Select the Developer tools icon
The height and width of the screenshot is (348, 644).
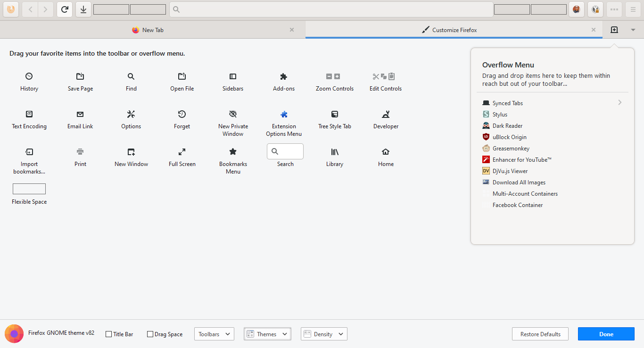[x=386, y=114]
